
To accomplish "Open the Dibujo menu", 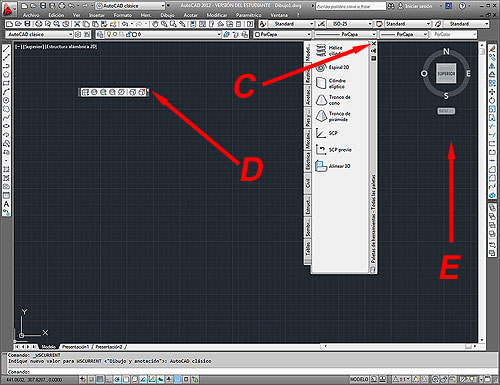I will click(x=167, y=15).
